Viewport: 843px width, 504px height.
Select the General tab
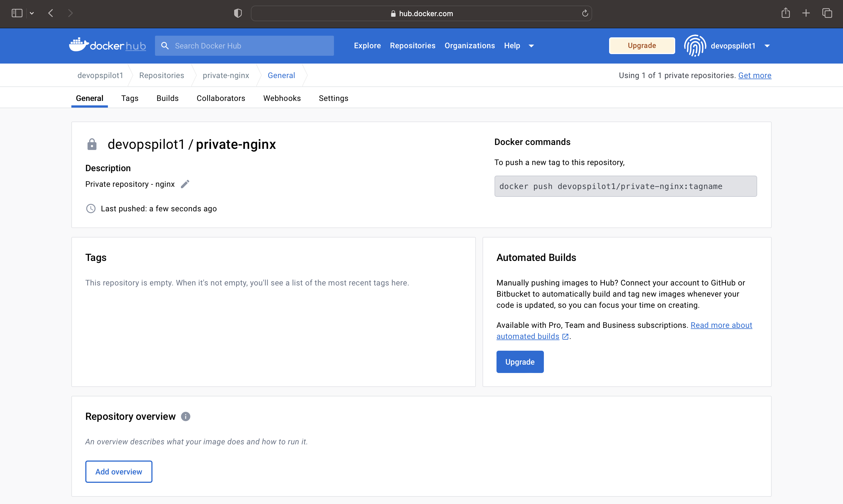tap(89, 98)
